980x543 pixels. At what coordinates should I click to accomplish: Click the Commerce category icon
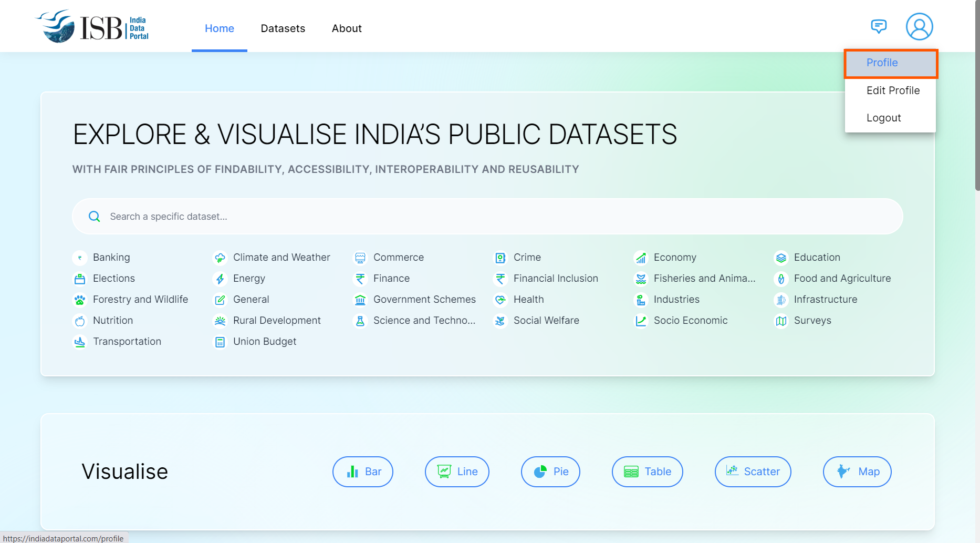(360, 258)
